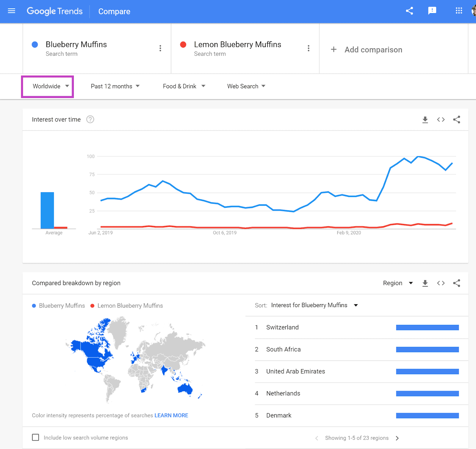Share the comparison from the top bar
Image resolution: width=476 pixels, height=449 pixels.
tap(409, 11)
